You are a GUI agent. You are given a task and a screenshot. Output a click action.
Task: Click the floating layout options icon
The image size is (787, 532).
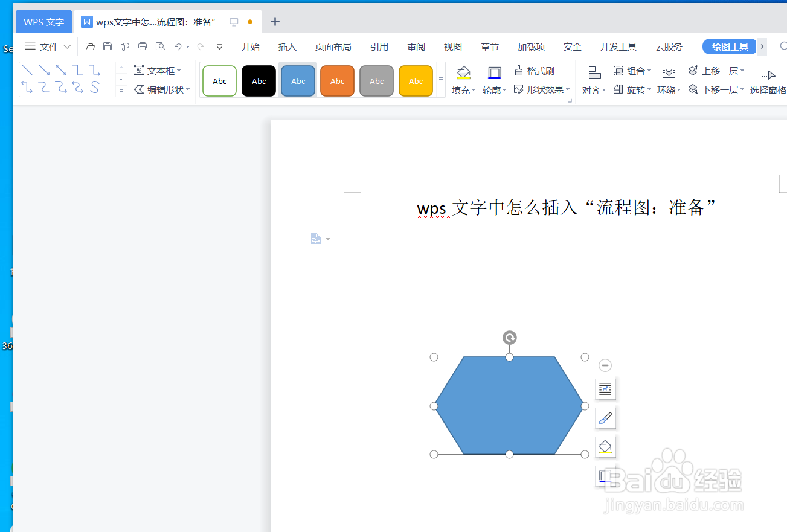pyautogui.click(x=605, y=389)
